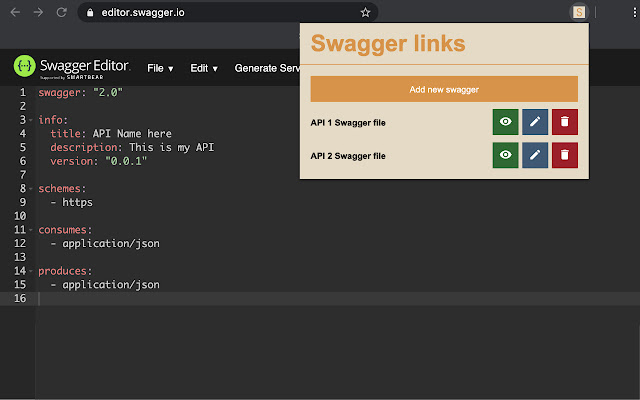This screenshot has width=640, height=400.
Task: Click line number 10 in the gutter
Action: point(20,216)
